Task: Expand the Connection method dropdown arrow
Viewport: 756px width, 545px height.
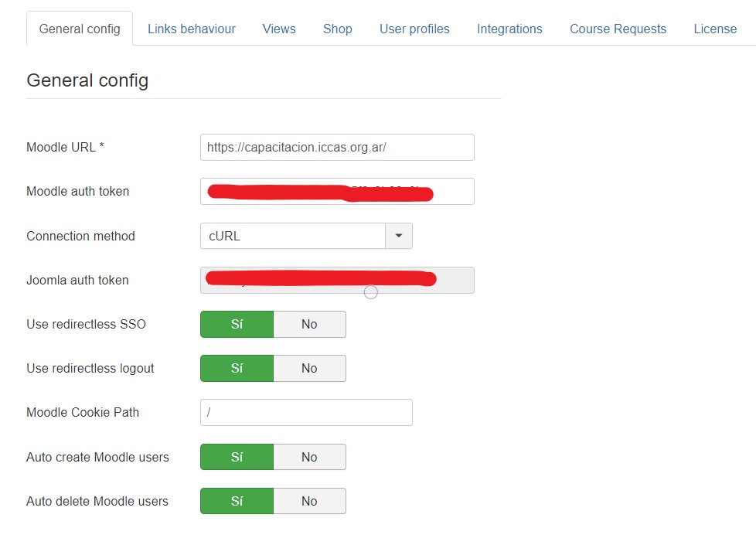Action: [399, 236]
